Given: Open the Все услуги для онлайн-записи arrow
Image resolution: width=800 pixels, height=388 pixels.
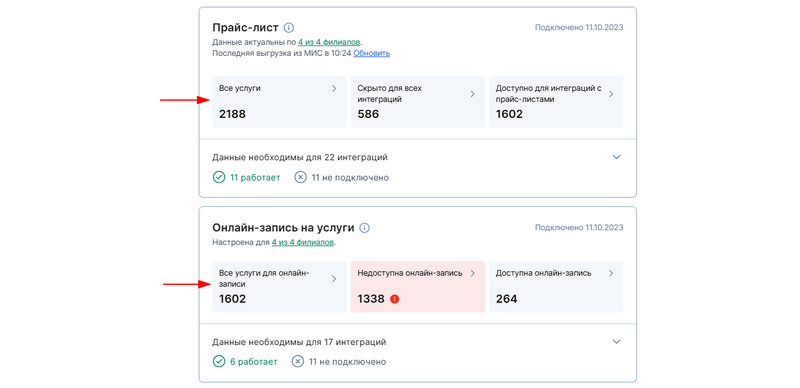Looking at the screenshot, I should pos(334,279).
